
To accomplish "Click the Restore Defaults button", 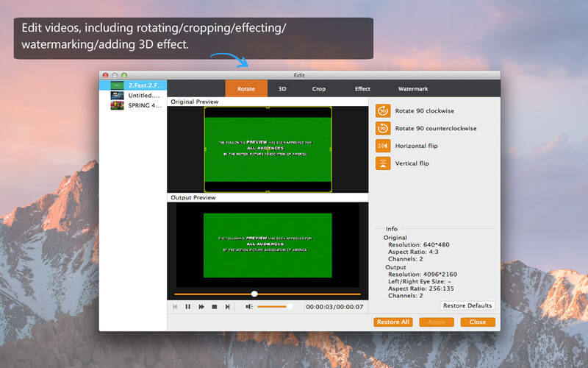I will pos(467,305).
